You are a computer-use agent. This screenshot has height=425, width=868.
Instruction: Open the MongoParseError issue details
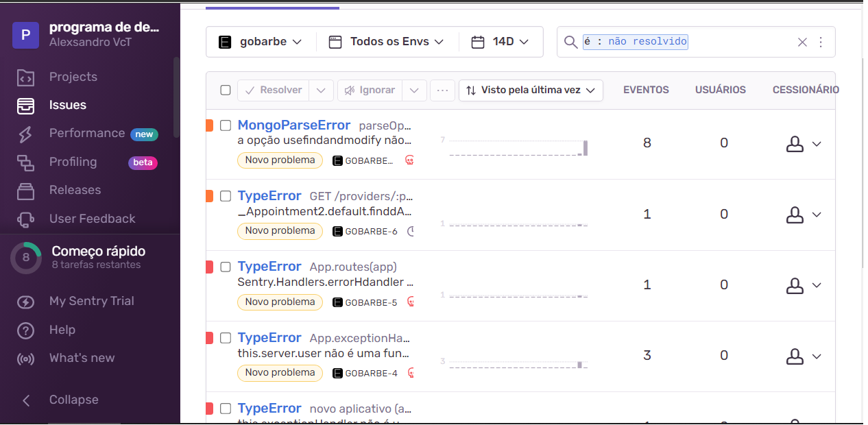coord(293,125)
